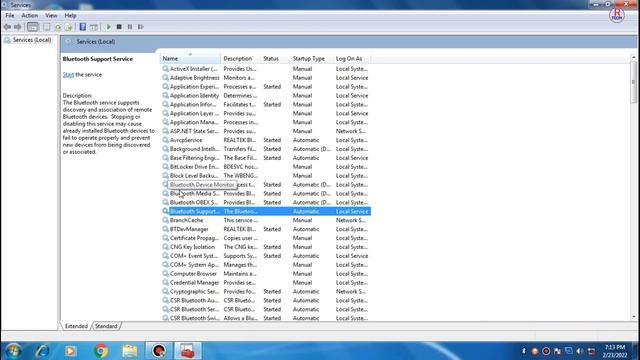The height and width of the screenshot is (360, 640).
Task: Sort by the Status column header
Action: tap(275, 58)
